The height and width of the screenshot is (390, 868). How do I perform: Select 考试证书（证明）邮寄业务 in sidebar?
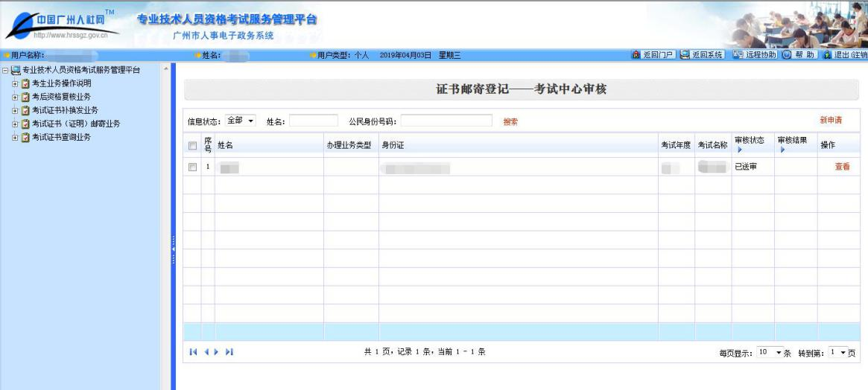pos(75,124)
